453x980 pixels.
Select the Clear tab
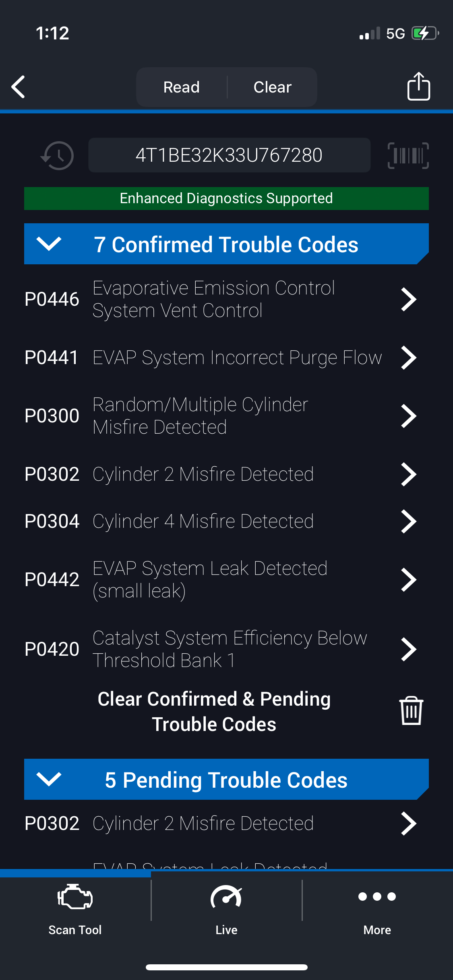[272, 87]
